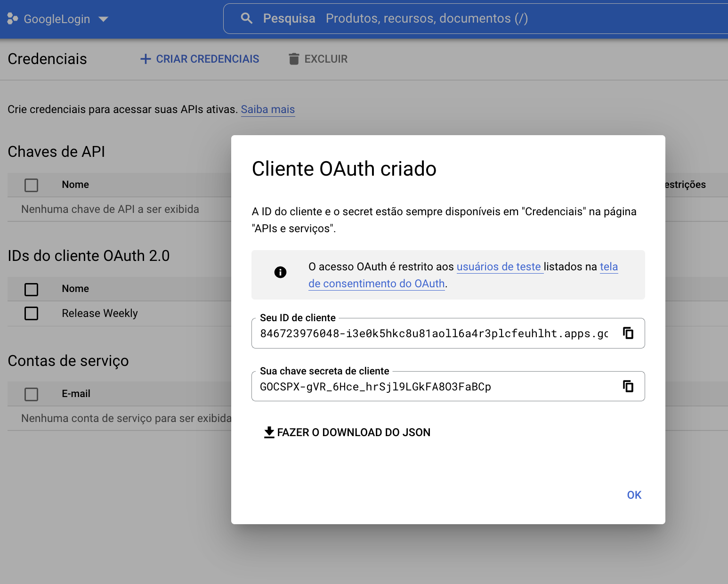Image resolution: width=728 pixels, height=584 pixels.
Task: Click CRIAR CREDENCIAIS button
Action: click(200, 59)
